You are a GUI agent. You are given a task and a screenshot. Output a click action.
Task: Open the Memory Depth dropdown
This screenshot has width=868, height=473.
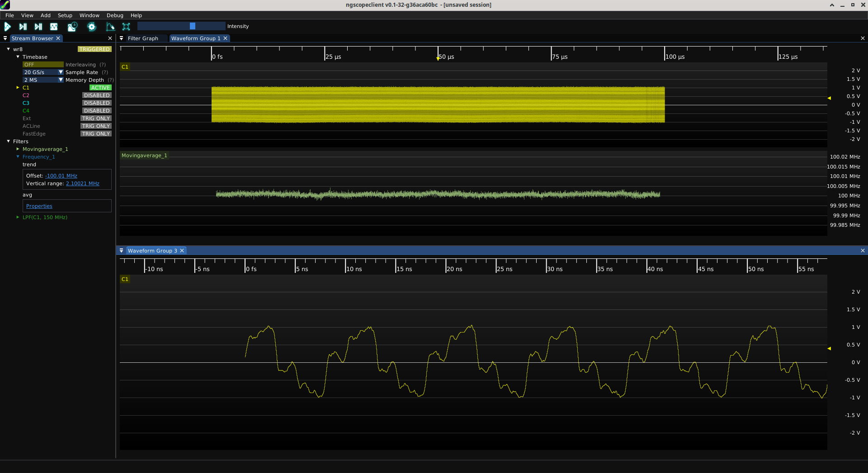pos(60,80)
